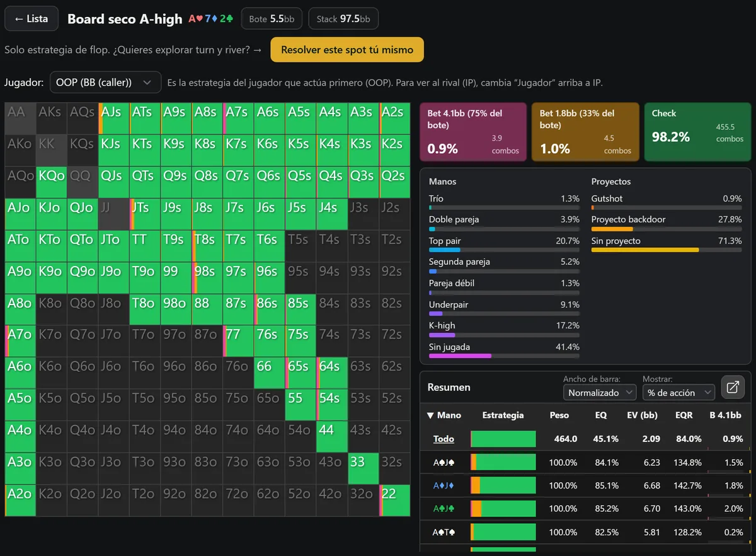Click the Doble pareja 3.9% row

pos(504,223)
